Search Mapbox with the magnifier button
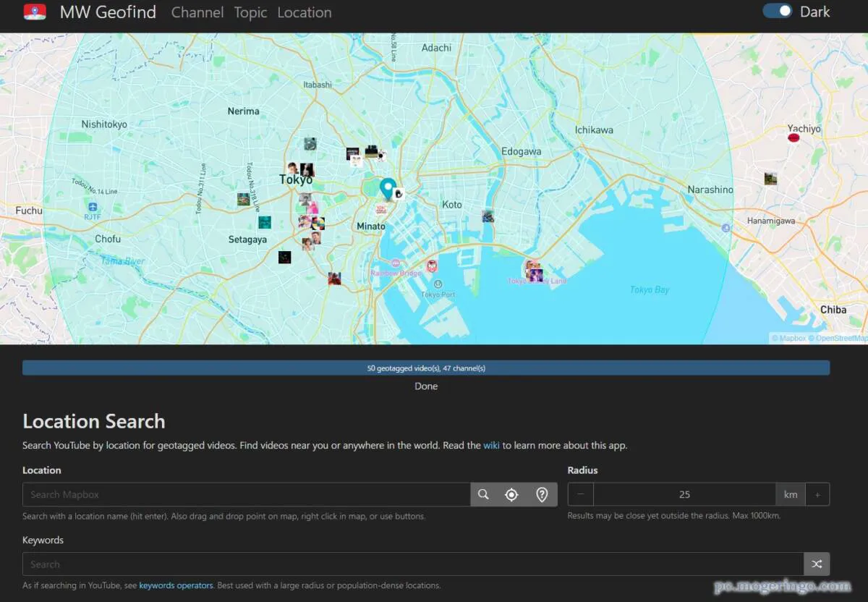Viewport: 868px width, 602px height. click(x=484, y=494)
